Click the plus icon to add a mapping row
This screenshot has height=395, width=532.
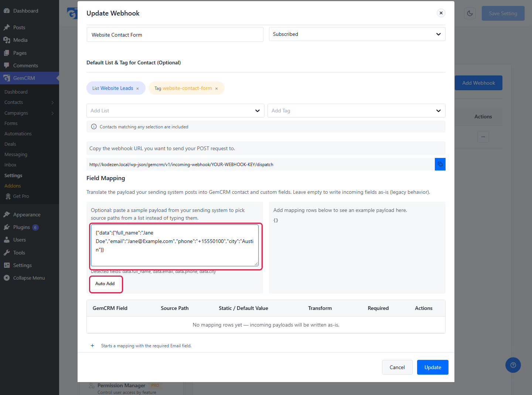[92, 346]
